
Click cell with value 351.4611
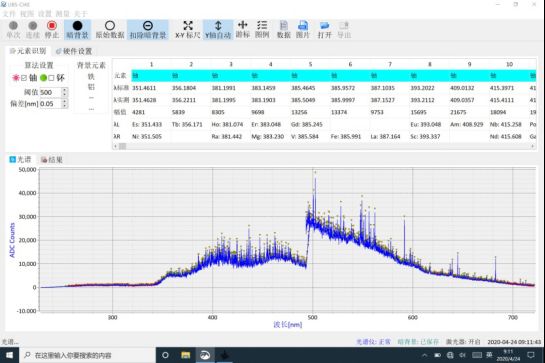(x=151, y=88)
